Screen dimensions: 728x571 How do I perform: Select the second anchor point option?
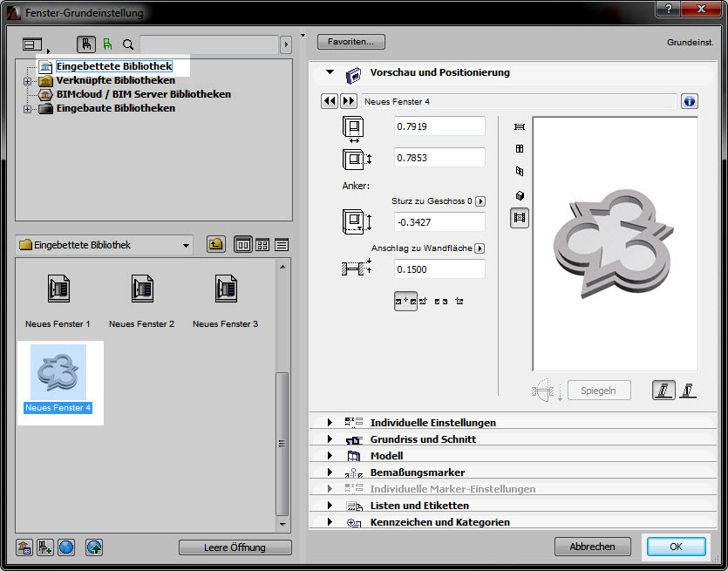pyautogui.click(x=423, y=302)
